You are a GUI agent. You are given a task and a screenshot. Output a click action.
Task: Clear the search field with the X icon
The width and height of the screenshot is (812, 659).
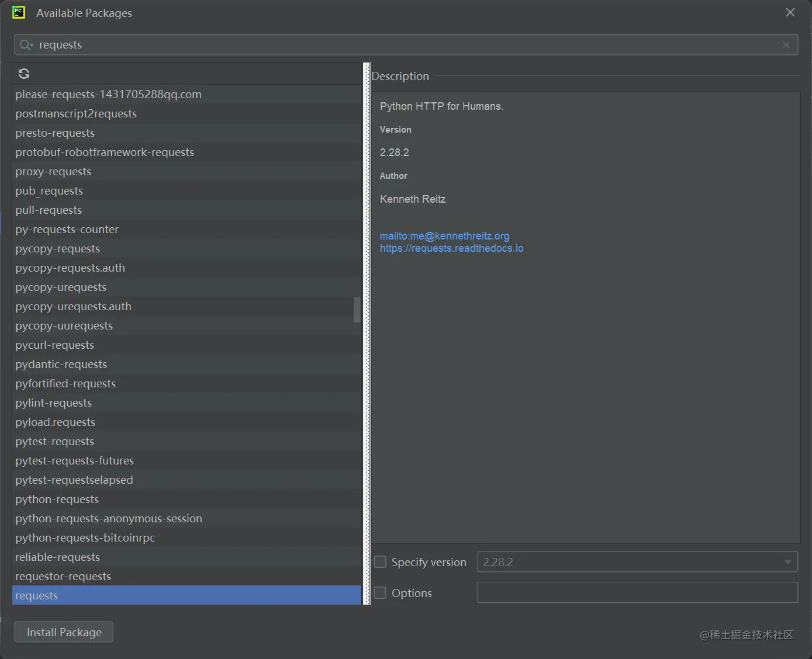click(x=786, y=45)
